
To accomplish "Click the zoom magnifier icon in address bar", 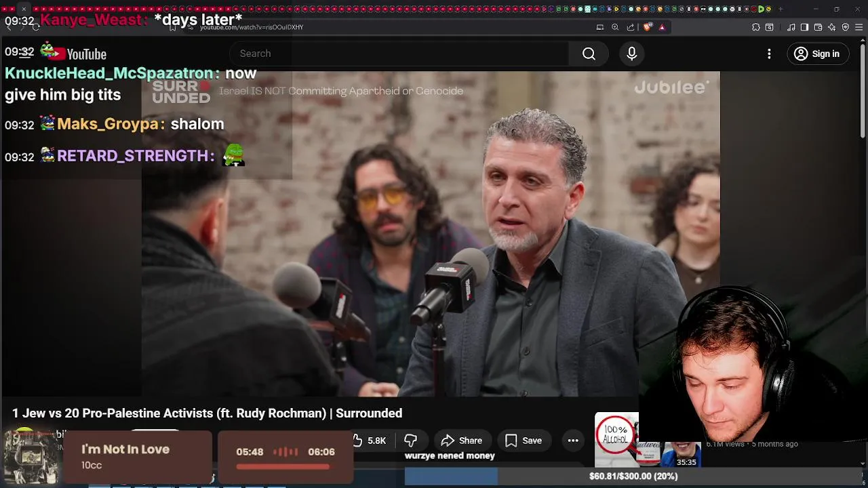I will click(x=615, y=27).
